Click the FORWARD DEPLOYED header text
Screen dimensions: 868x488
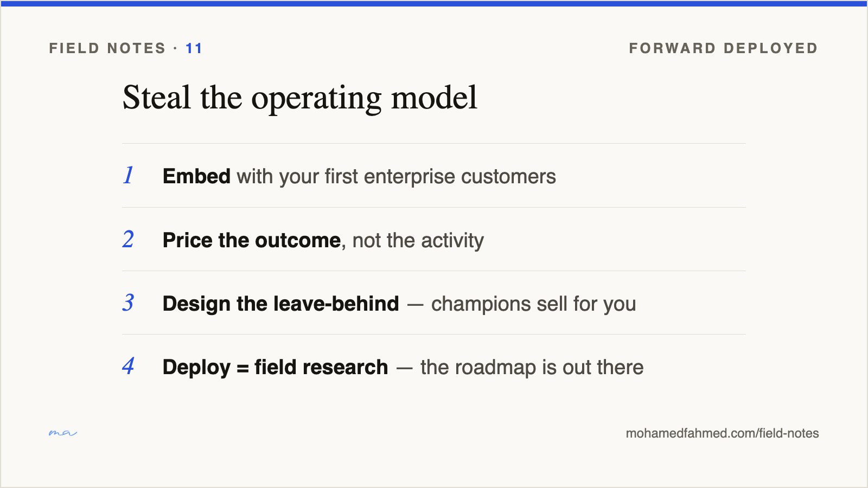723,48
